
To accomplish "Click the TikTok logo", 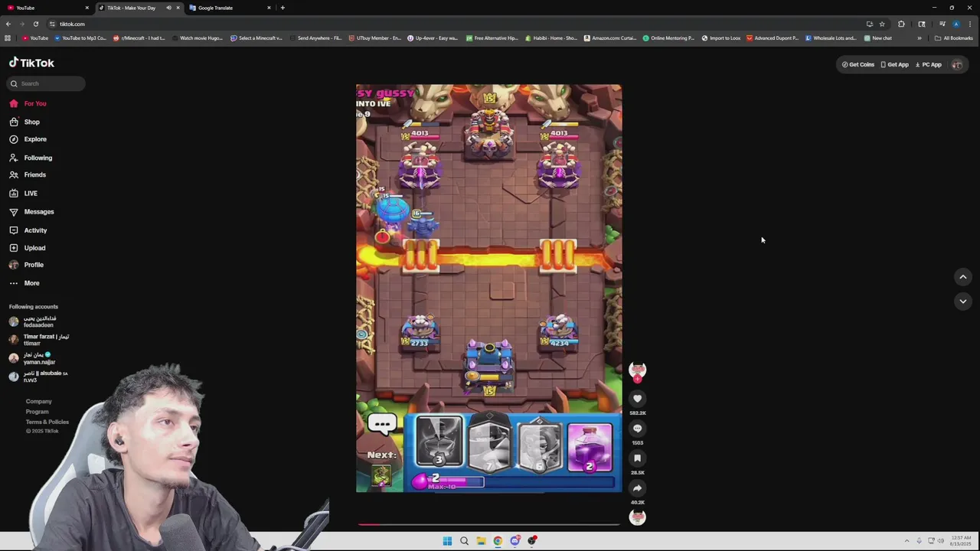I will click(31, 63).
